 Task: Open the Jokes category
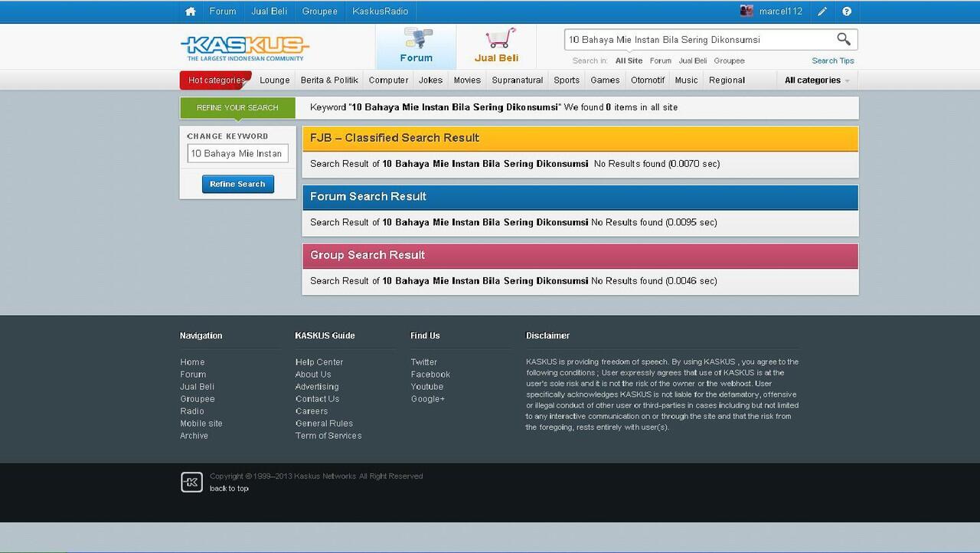tap(430, 80)
